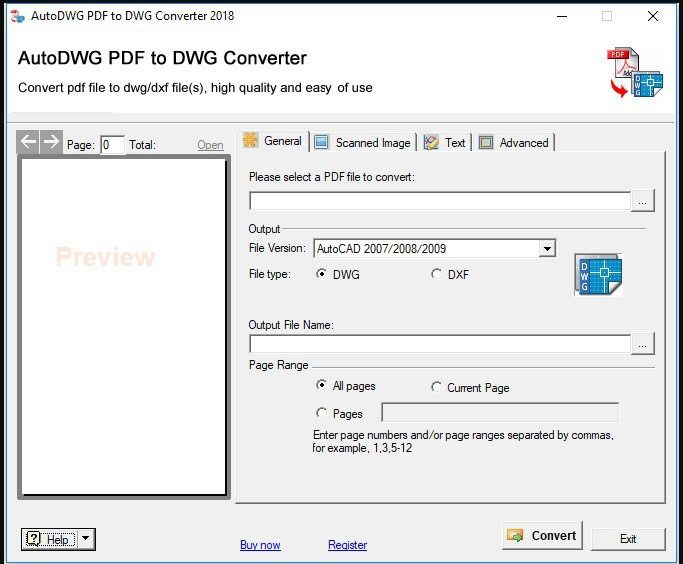Choose Current Page option
Image resolution: width=683 pixels, height=564 pixels.
pyautogui.click(x=470, y=387)
